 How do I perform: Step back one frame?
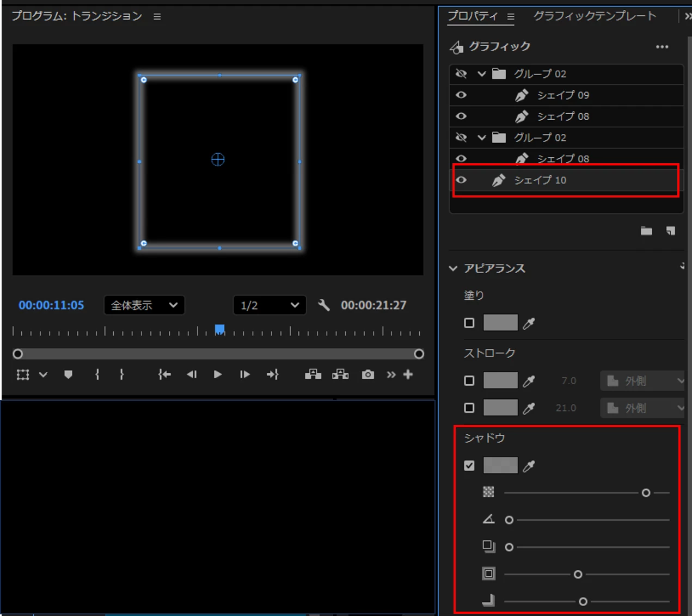point(192,374)
